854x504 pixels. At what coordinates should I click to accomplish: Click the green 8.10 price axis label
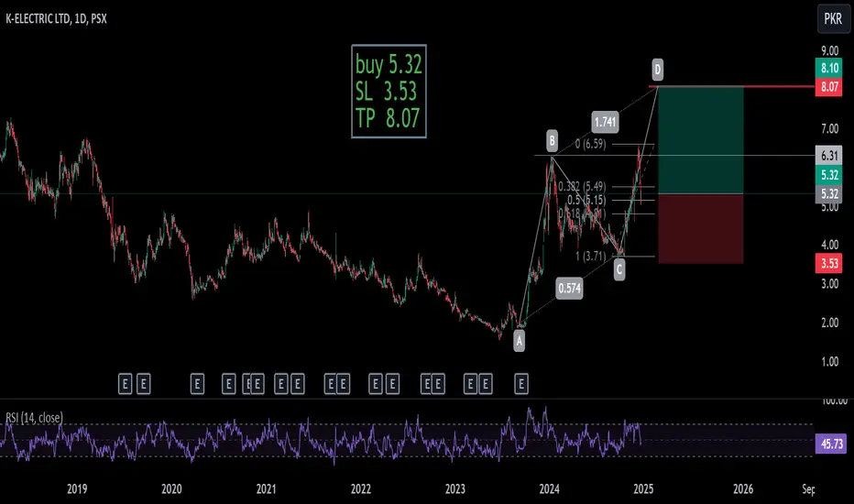(829, 68)
